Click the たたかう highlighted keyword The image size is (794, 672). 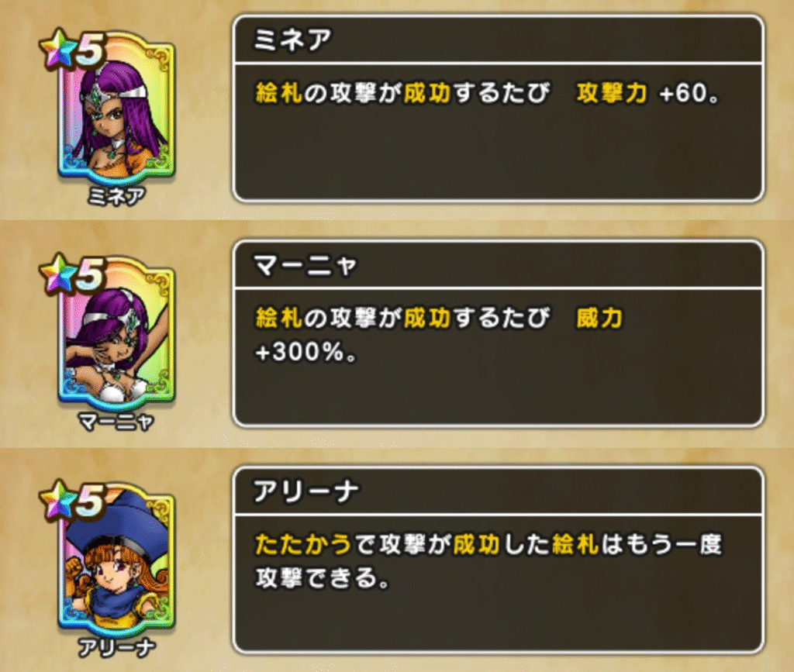pos(303,544)
